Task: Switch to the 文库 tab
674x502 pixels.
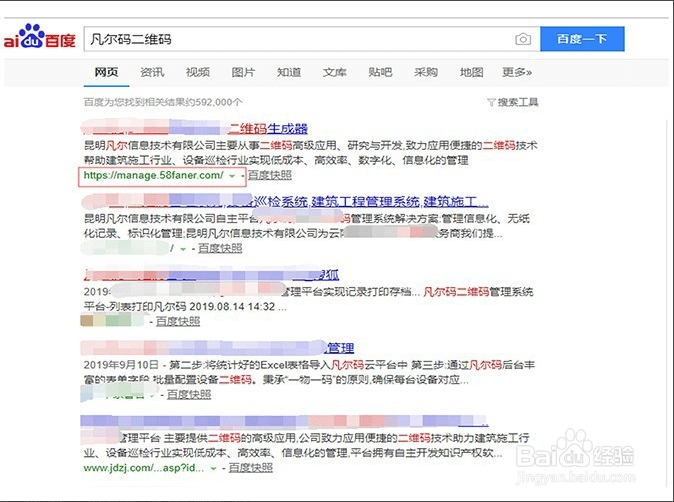Action: click(x=334, y=72)
